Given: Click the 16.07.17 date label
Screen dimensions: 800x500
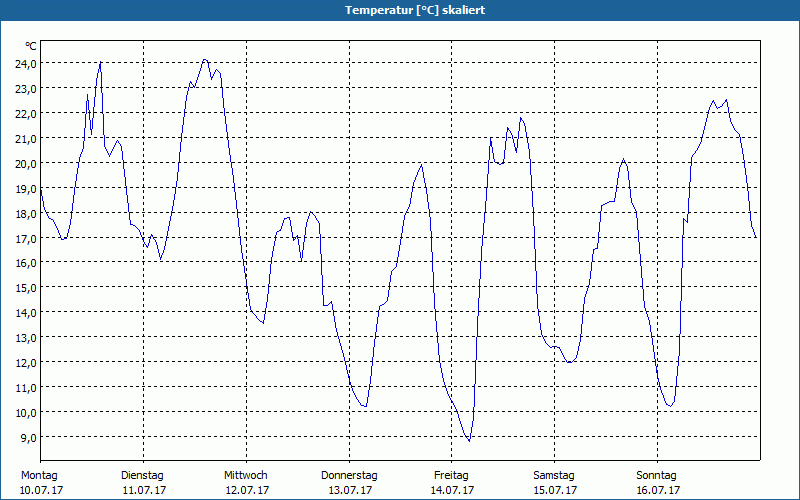Looking at the screenshot, I should point(658,490).
